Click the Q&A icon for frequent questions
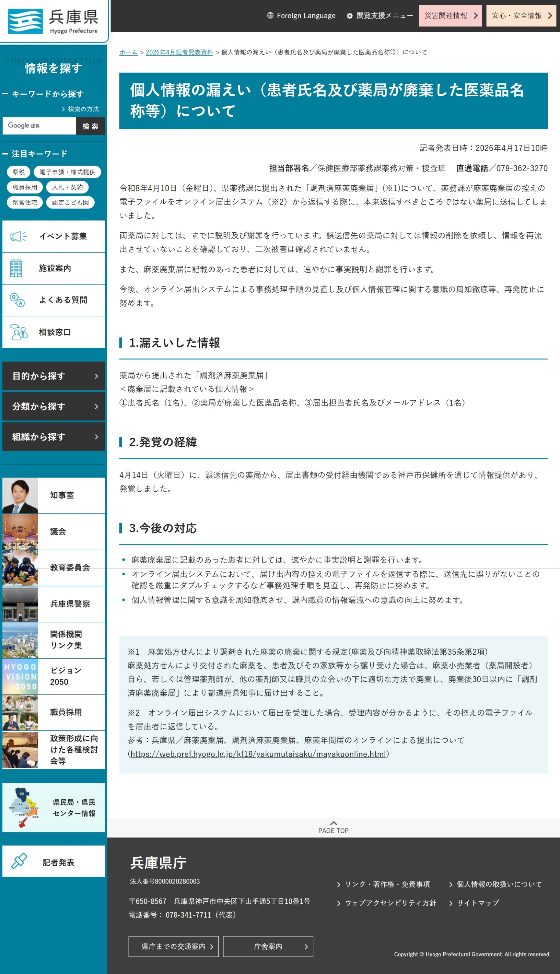Screen dimensions: 560x974 click(x=17, y=300)
